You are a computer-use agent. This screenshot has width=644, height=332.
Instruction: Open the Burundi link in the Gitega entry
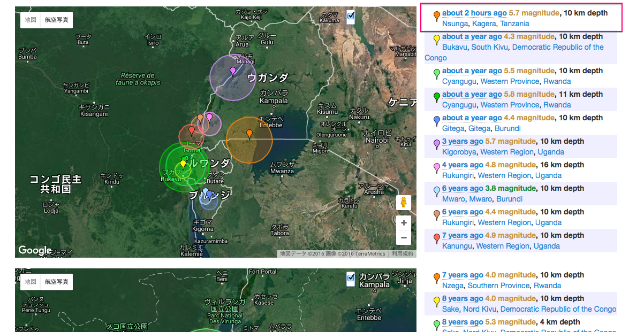point(507,128)
